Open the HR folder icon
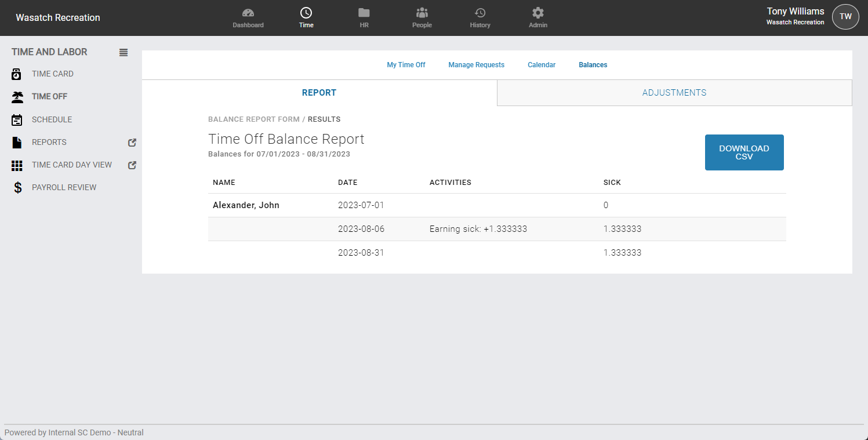Screen dimensions: 868x440 click(x=364, y=13)
